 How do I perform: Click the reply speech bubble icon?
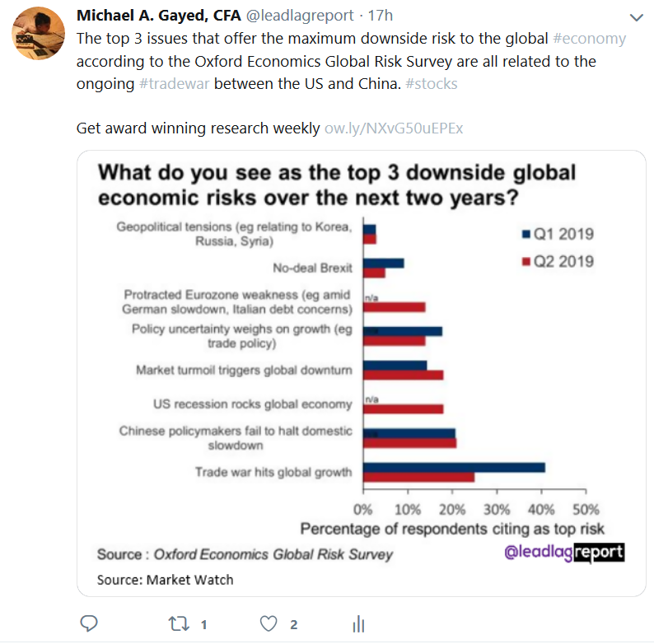tap(91, 623)
